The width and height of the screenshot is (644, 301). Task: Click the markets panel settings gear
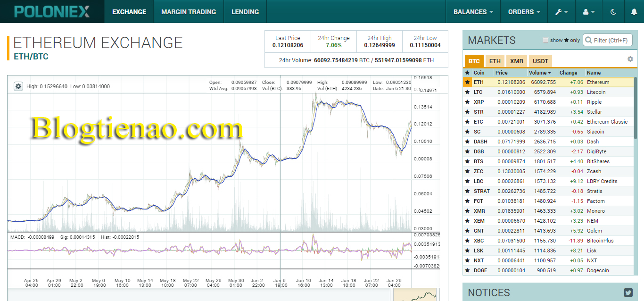[630, 59]
